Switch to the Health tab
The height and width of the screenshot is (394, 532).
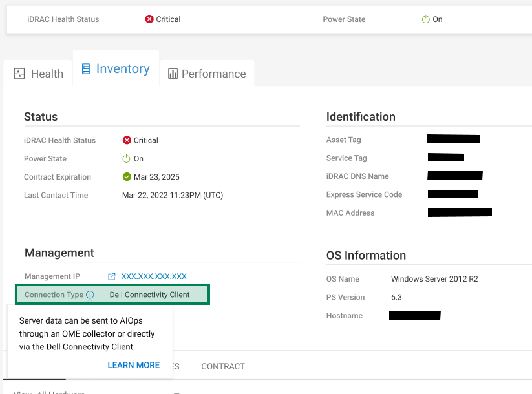(37, 73)
